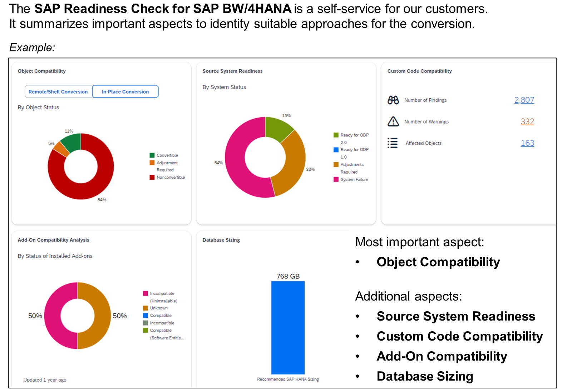Click the green Compatible (Software Entitle...) swatch

click(146, 331)
